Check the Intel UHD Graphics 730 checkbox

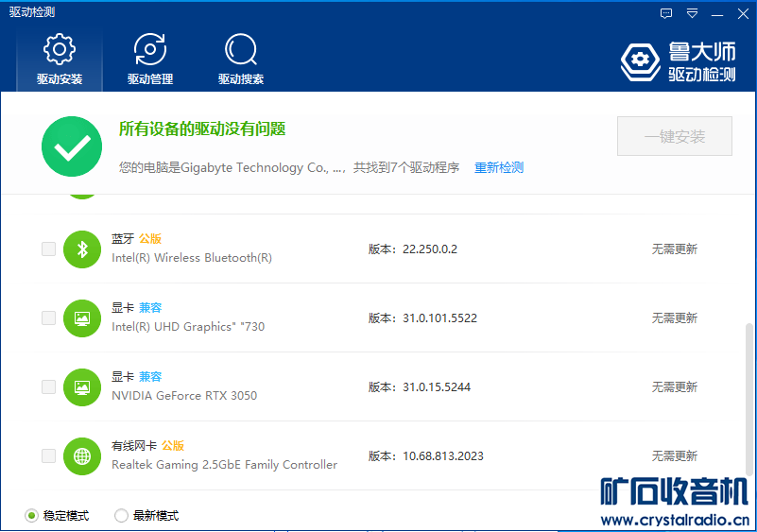(49, 318)
